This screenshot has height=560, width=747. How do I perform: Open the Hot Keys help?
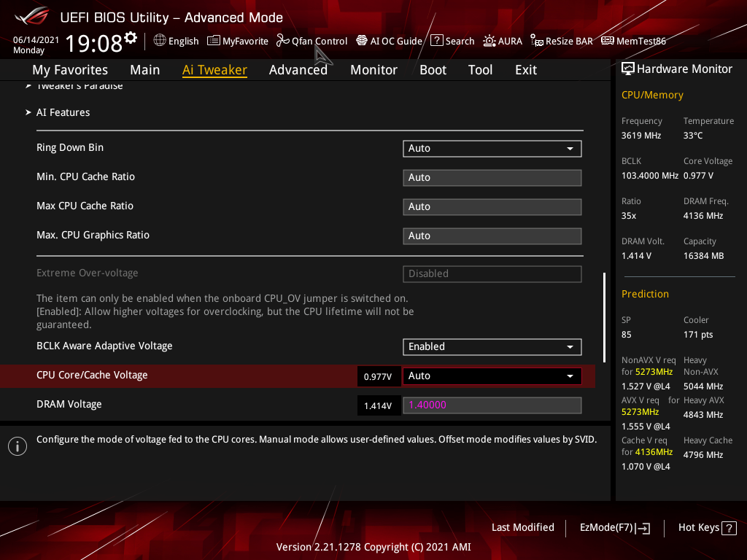tap(707, 528)
